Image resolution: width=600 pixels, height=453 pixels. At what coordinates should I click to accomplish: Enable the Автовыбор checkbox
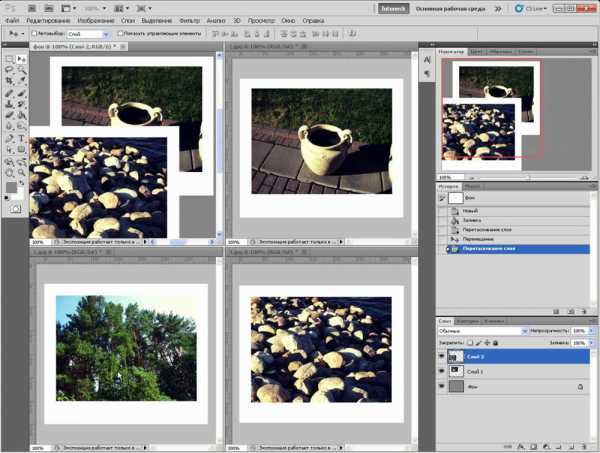(x=36, y=33)
